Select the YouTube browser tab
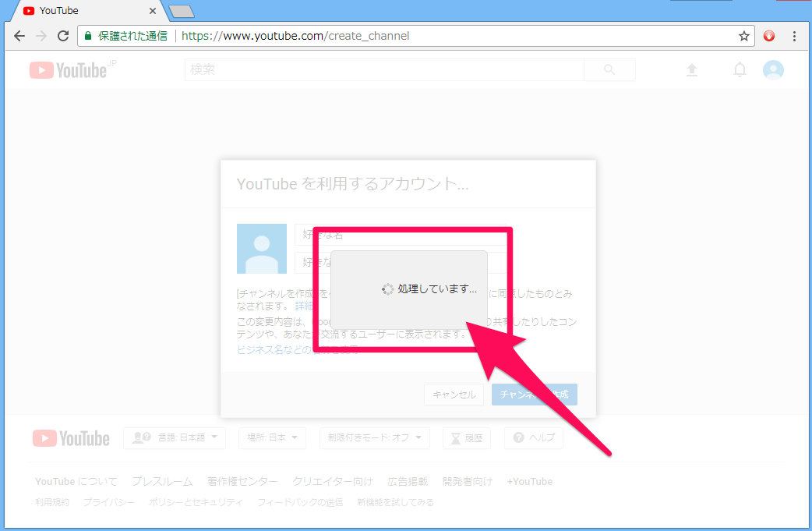The image size is (812, 531). tap(88, 11)
